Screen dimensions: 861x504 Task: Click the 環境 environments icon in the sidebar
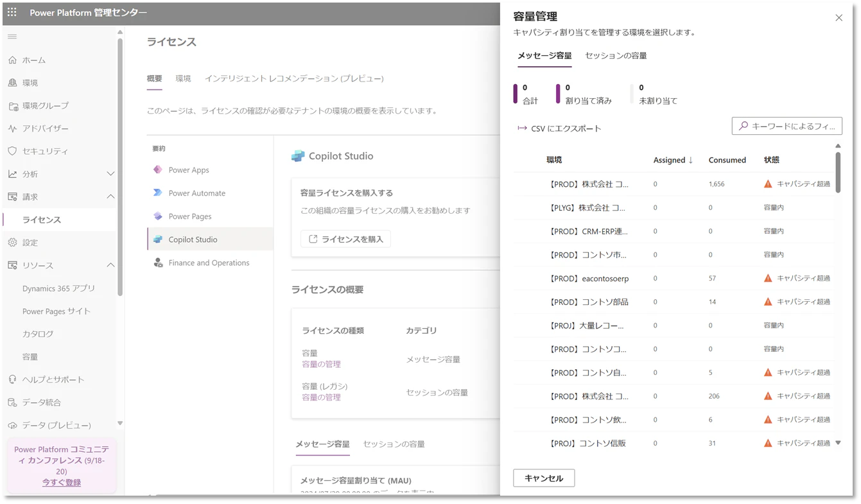[x=12, y=83]
